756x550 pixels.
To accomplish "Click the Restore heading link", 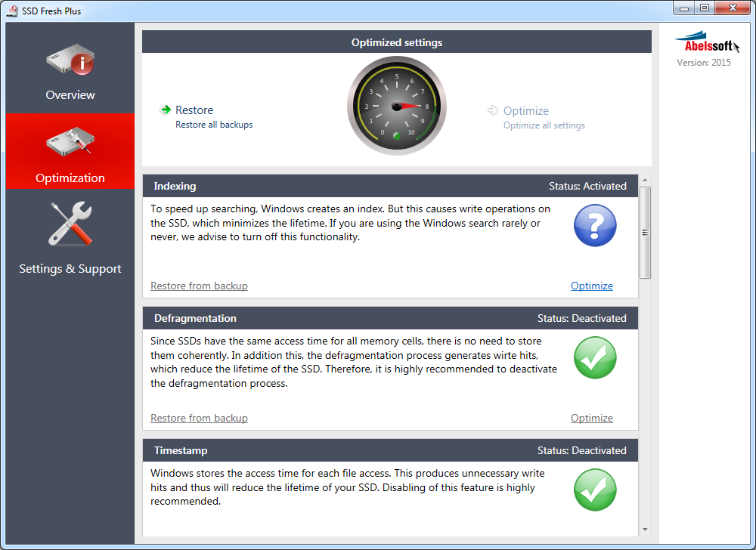I will [x=194, y=110].
